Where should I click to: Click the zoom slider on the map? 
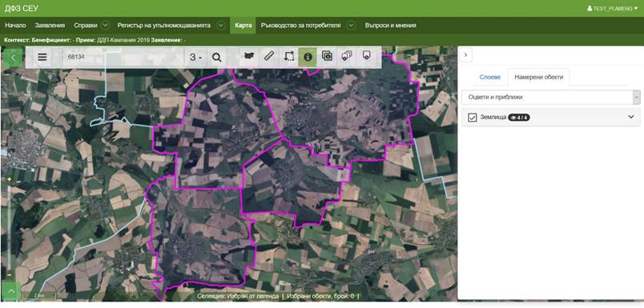[9, 226]
